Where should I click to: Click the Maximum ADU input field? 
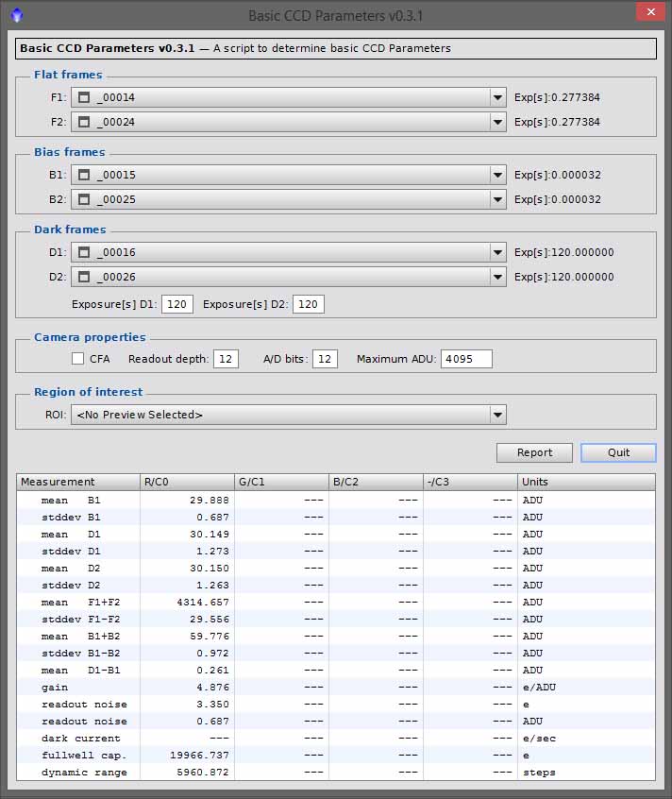465,359
